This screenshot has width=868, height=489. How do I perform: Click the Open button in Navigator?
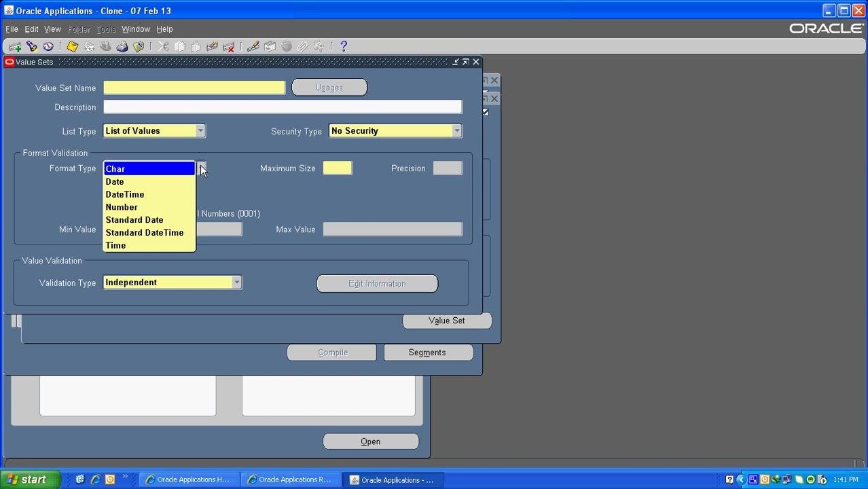[x=371, y=441]
